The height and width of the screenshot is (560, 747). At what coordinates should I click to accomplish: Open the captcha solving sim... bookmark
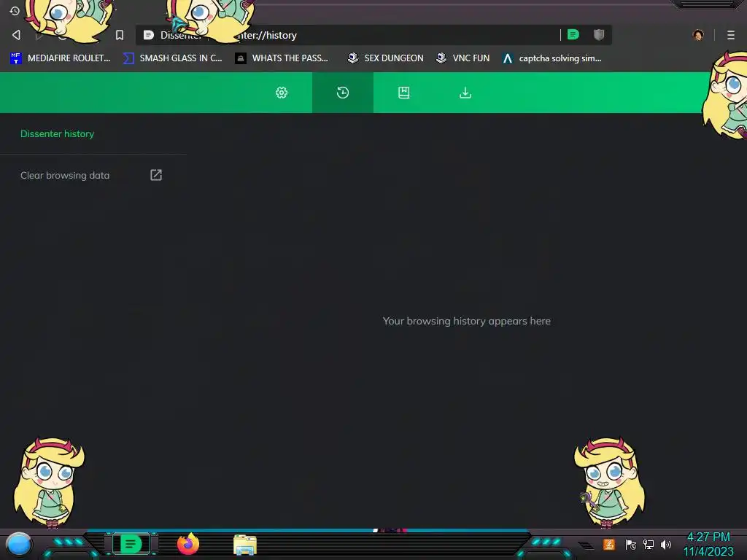(x=552, y=58)
